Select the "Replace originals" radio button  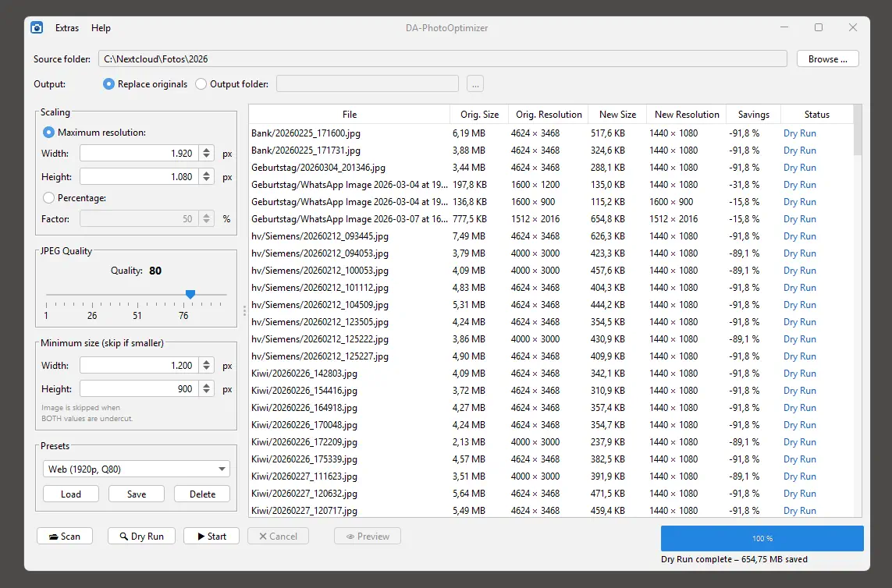108,83
